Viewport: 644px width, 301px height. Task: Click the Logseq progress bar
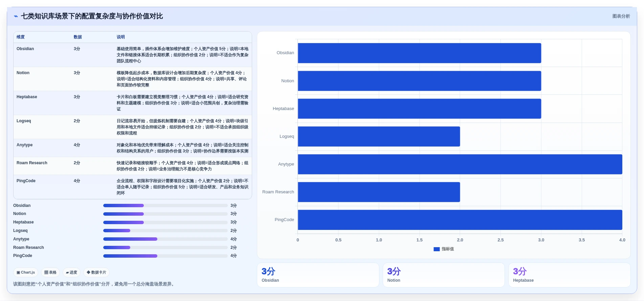[165, 231]
